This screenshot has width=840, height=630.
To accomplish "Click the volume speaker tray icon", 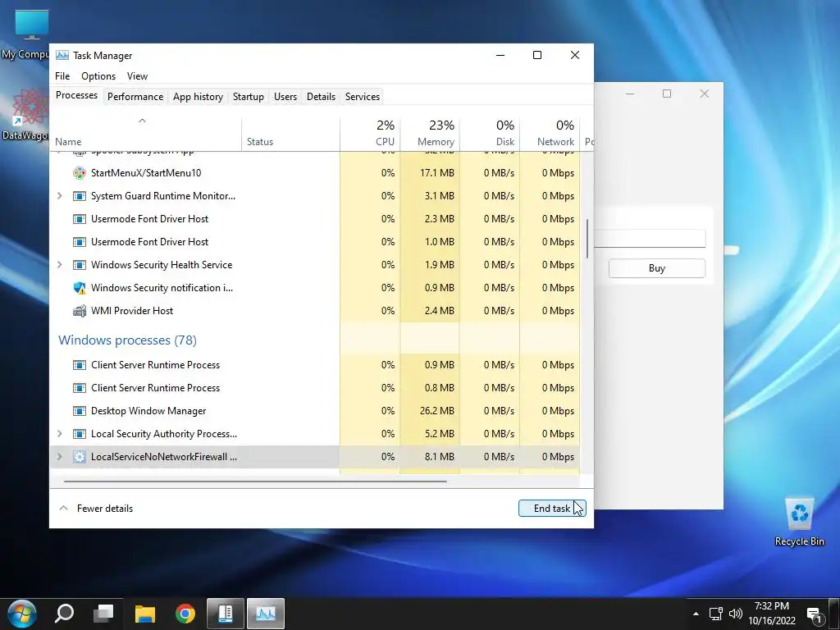I will [x=736, y=614].
